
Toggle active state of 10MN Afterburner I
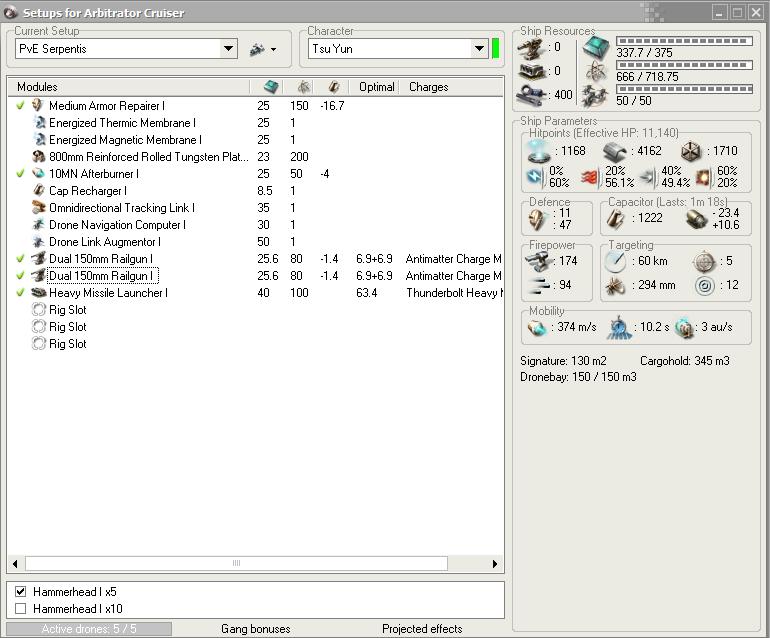pyautogui.click(x=20, y=173)
